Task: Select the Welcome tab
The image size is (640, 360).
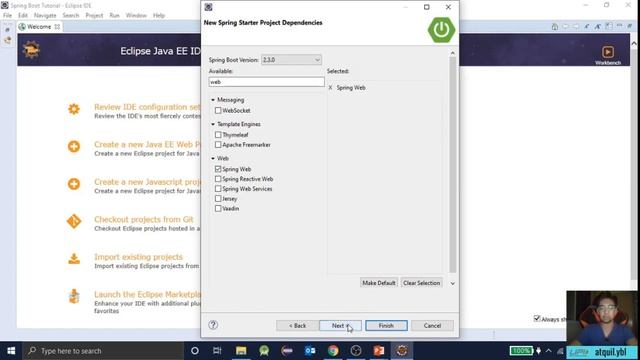Action: point(39,27)
